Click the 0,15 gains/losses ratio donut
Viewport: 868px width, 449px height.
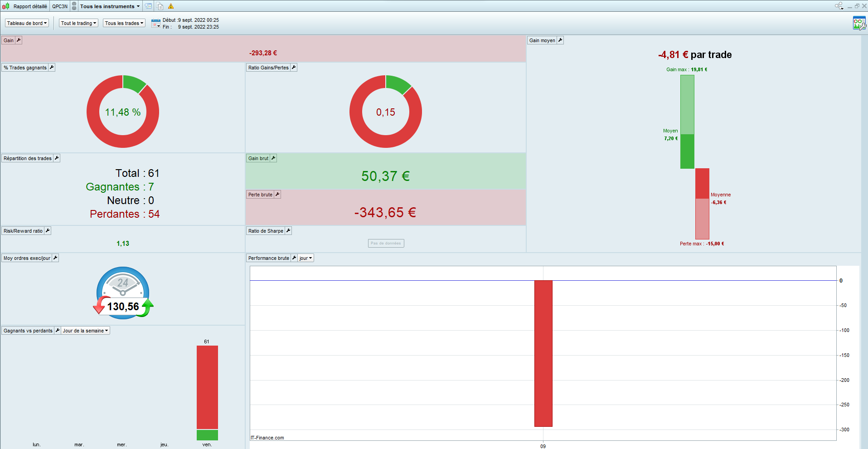coord(386,112)
